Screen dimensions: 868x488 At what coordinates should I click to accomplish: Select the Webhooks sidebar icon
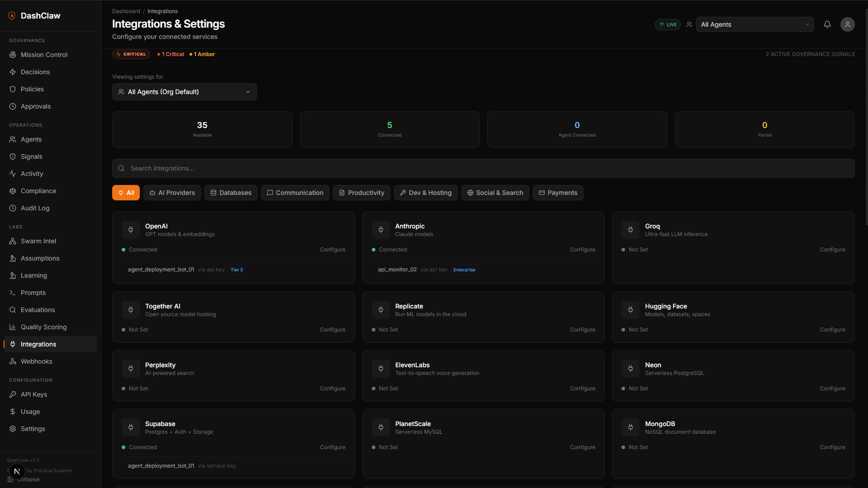click(13, 361)
